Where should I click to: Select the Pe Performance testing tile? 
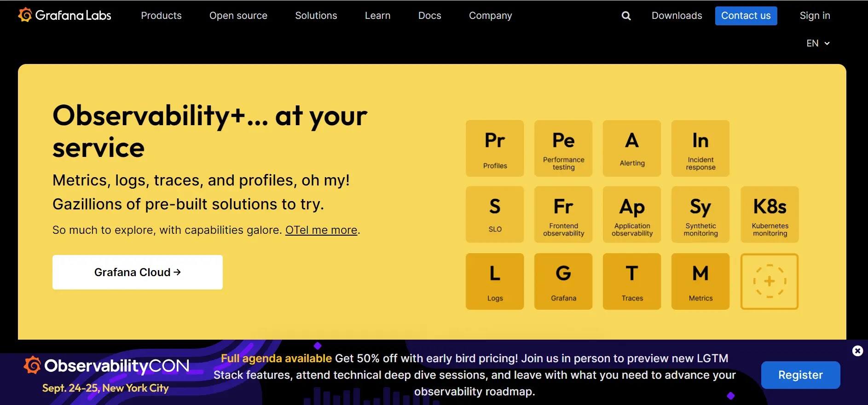pyautogui.click(x=563, y=149)
